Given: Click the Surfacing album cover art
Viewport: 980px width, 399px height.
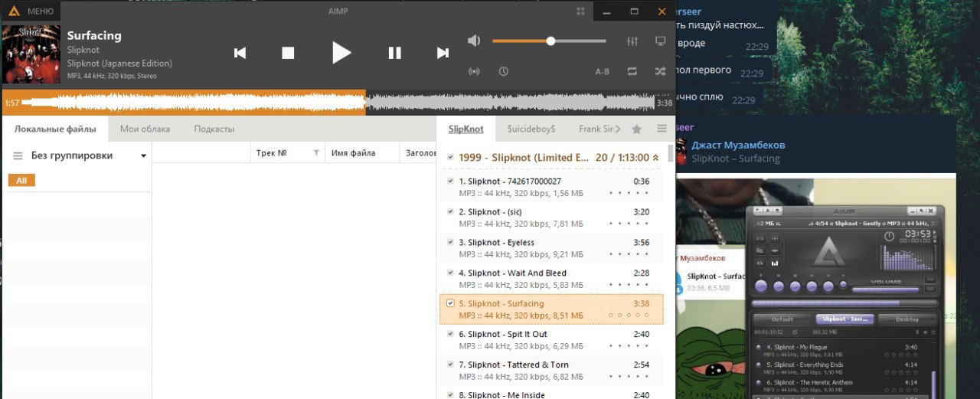Looking at the screenshot, I should point(31,54).
